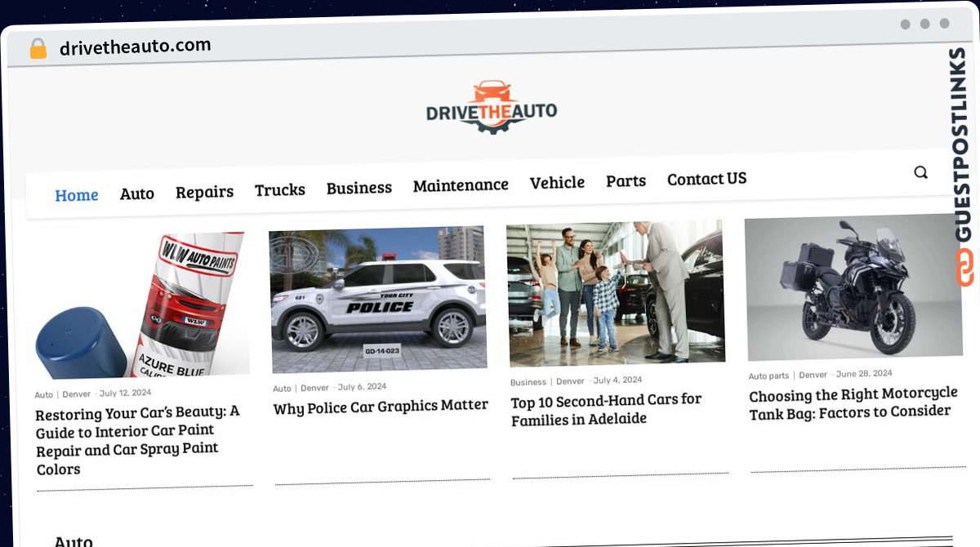Open the family at car dealership image

[616, 293]
